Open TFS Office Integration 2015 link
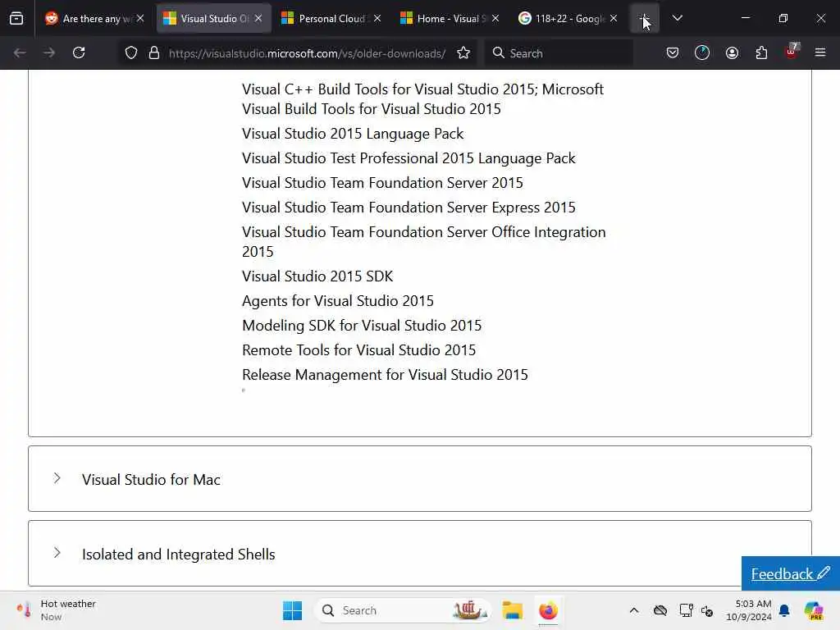Image resolution: width=840 pixels, height=630 pixels. pos(424,242)
